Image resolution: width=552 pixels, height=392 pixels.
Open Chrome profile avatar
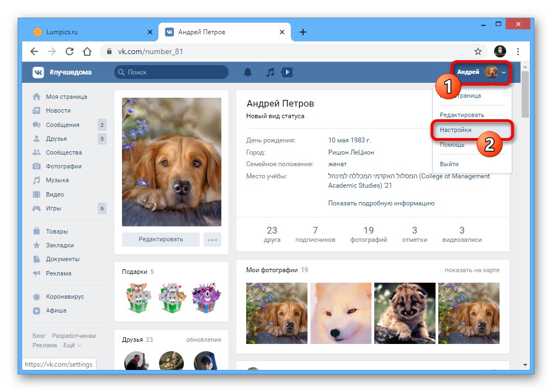pyautogui.click(x=500, y=51)
